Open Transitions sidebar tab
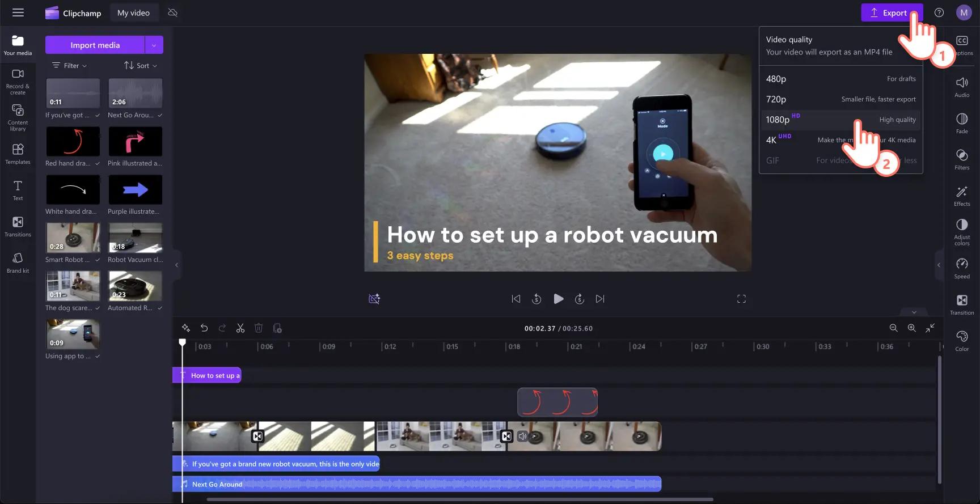This screenshot has height=504, width=980. (18, 226)
